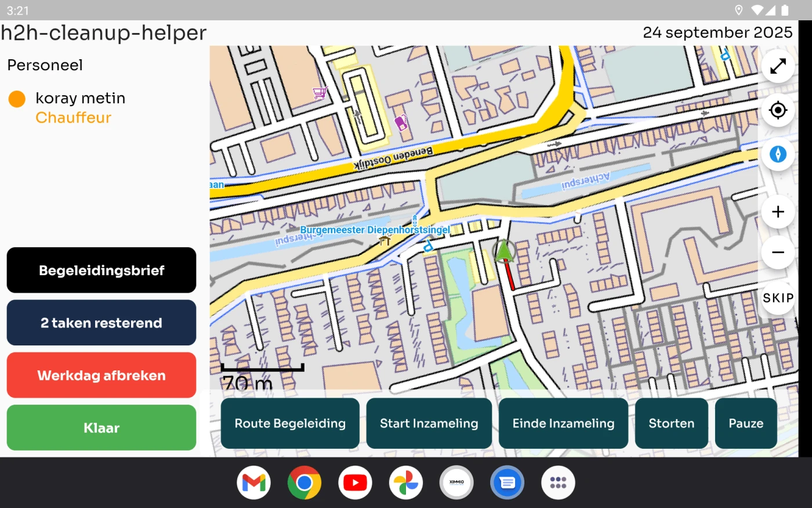Expand the map to fullscreen
Screen dimensions: 812x508
pyautogui.click(x=778, y=66)
